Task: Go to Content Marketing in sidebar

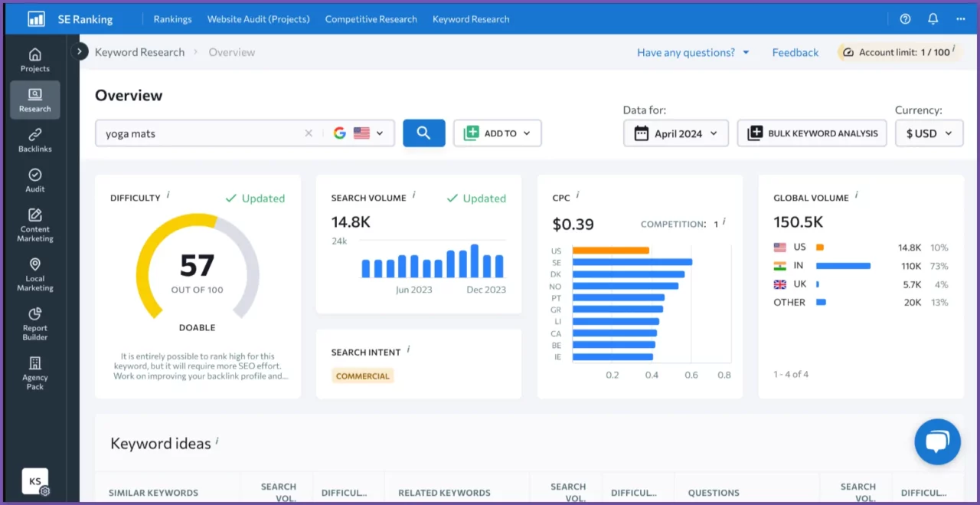Action: click(34, 225)
